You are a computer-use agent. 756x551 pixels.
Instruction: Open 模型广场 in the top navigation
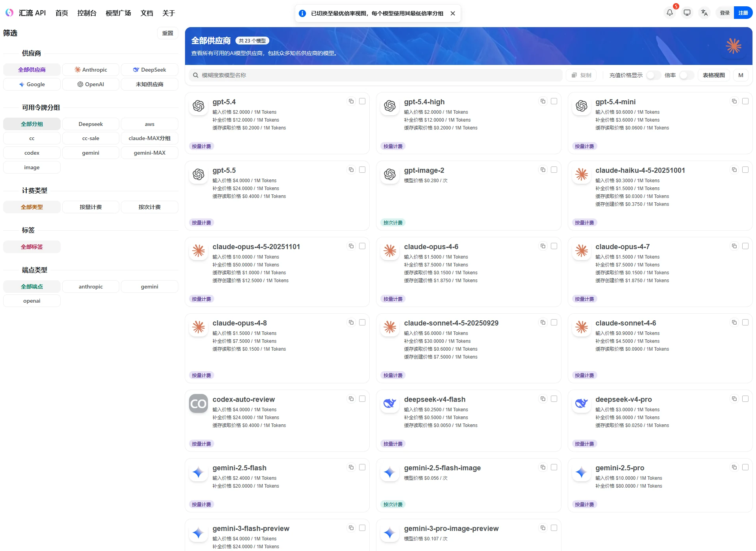(x=119, y=13)
